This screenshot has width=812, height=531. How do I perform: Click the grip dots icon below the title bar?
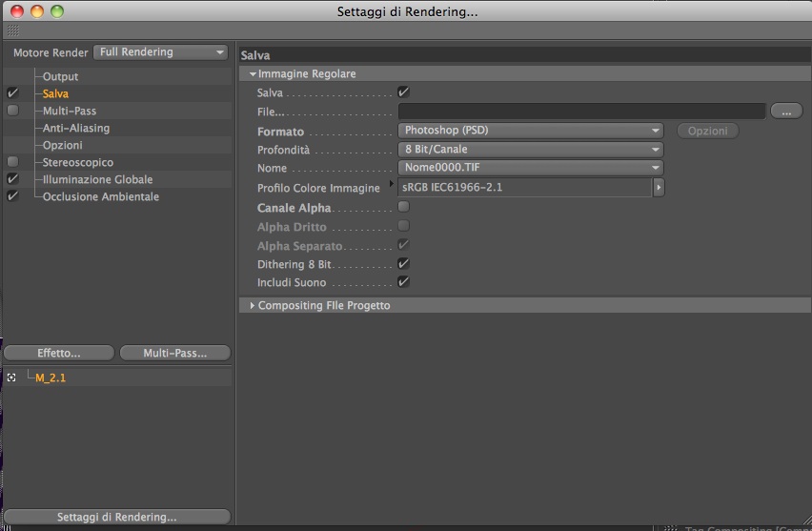(x=13, y=31)
